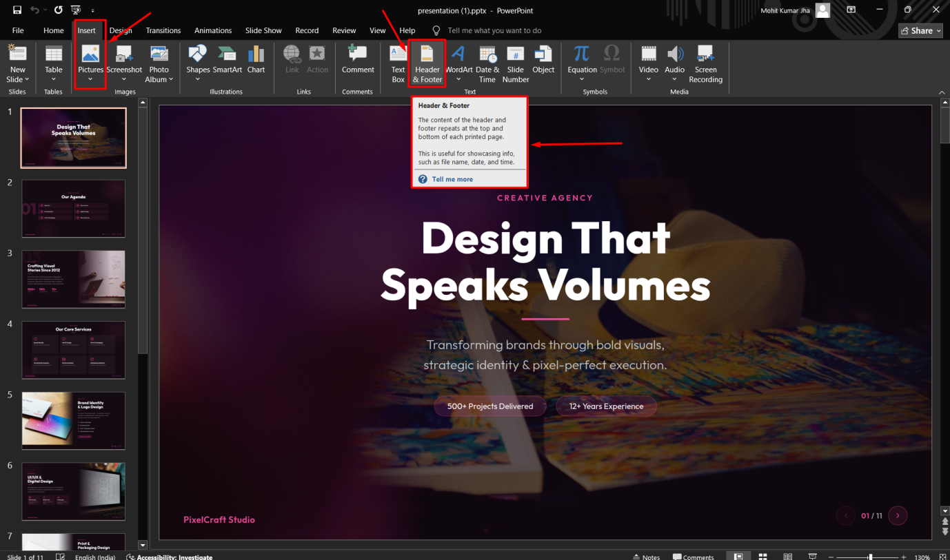This screenshot has height=560, width=950.
Task: Click the Redo/Repeat icon in quick access
Action: (x=59, y=10)
